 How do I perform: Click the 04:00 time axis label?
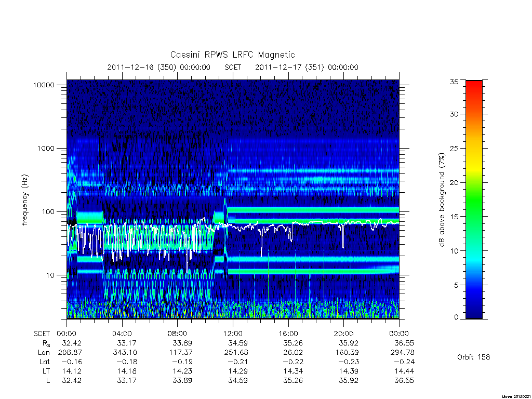[122, 334]
